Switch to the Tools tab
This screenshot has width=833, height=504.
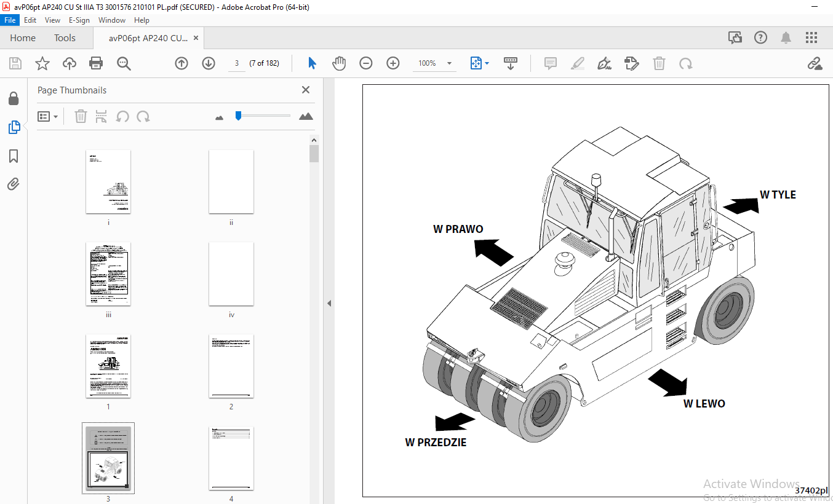[65, 37]
